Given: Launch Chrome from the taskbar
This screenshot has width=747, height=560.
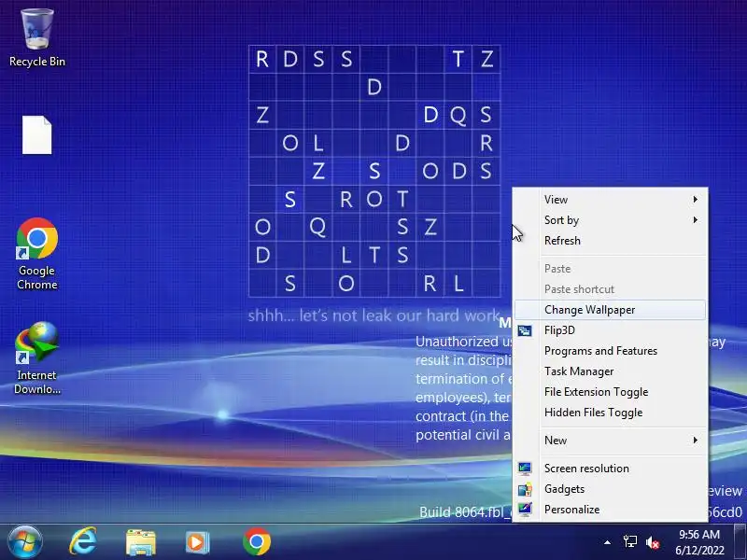Looking at the screenshot, I should pos(257,541).
